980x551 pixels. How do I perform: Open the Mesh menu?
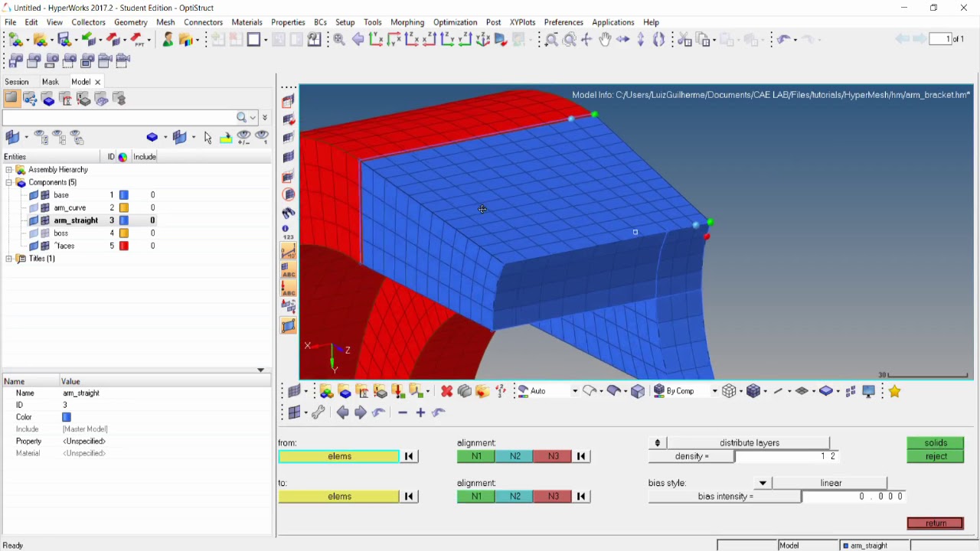click(165, 22)
